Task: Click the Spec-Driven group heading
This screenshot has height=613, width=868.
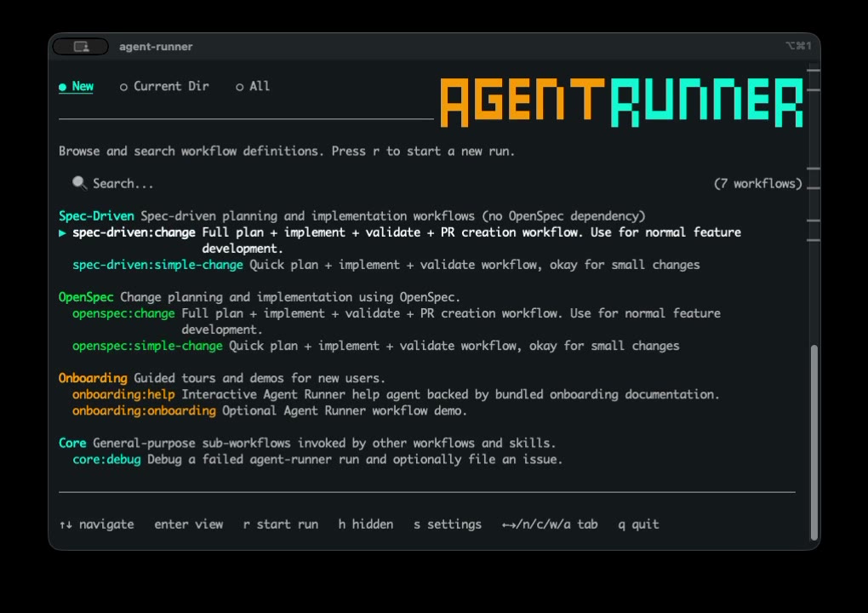Action: click(96, 216)
